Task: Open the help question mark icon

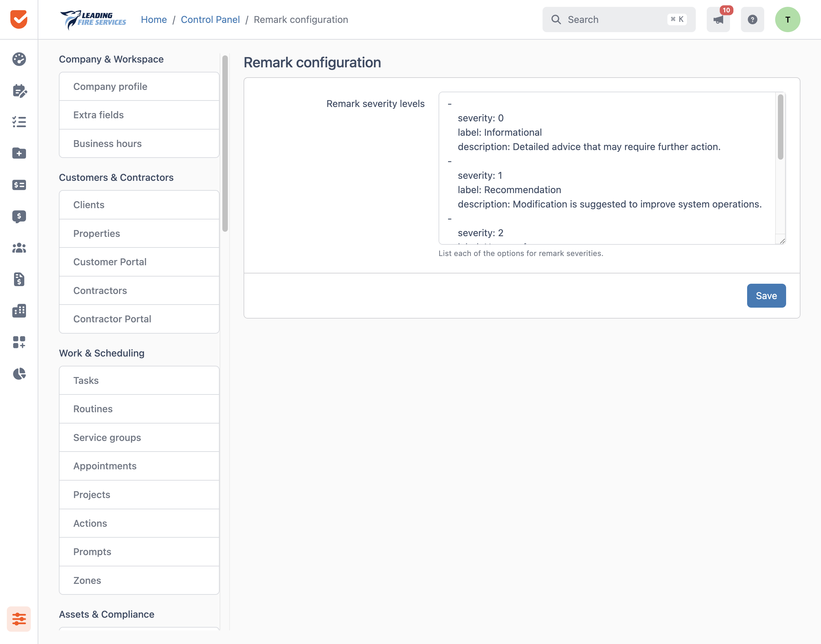Action: [752, 19]
